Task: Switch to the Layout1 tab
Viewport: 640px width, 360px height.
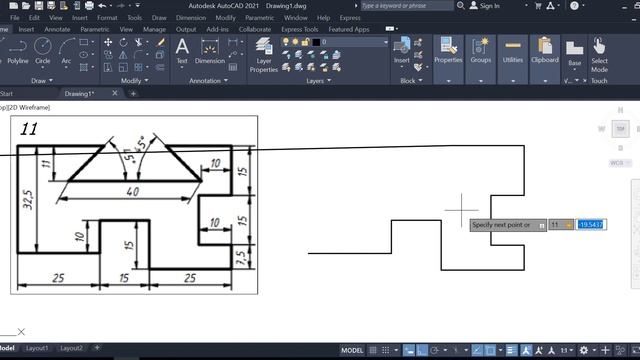Action: (37, 348)
